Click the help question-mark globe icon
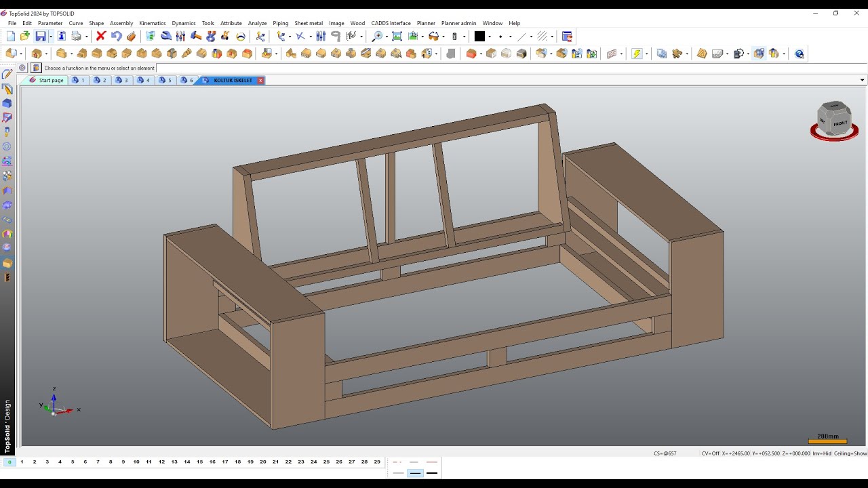 click(800, 54)
